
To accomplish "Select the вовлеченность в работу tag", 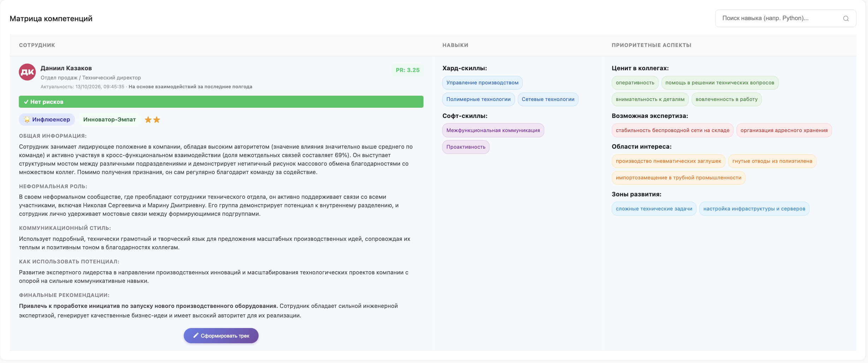I will click(727, 99).
